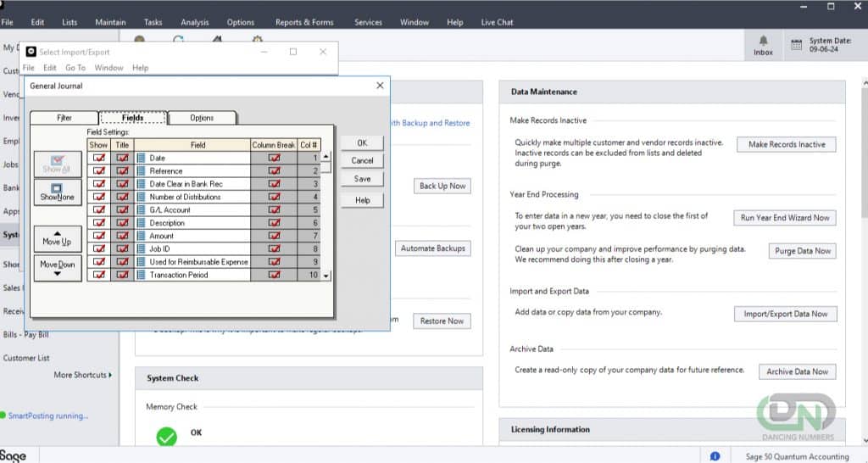The image size is (868, 463).
Task: Open the Analysis menu
Action: (x=195, y=22)
